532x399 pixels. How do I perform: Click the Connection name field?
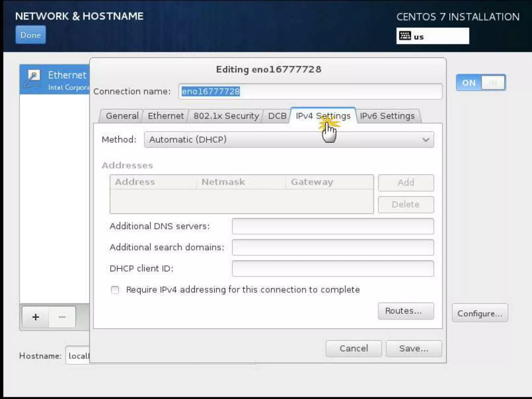[x=310, y=91]
